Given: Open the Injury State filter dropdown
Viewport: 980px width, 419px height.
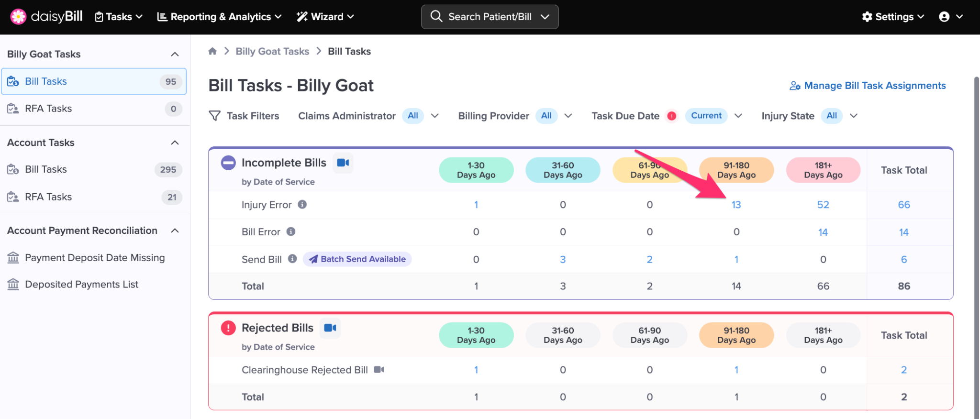Looking at the screenshot, I should [853, 116].
